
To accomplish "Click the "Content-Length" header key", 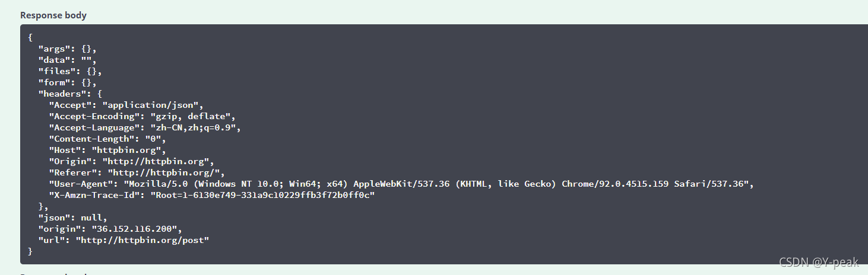I will (93, 139).
